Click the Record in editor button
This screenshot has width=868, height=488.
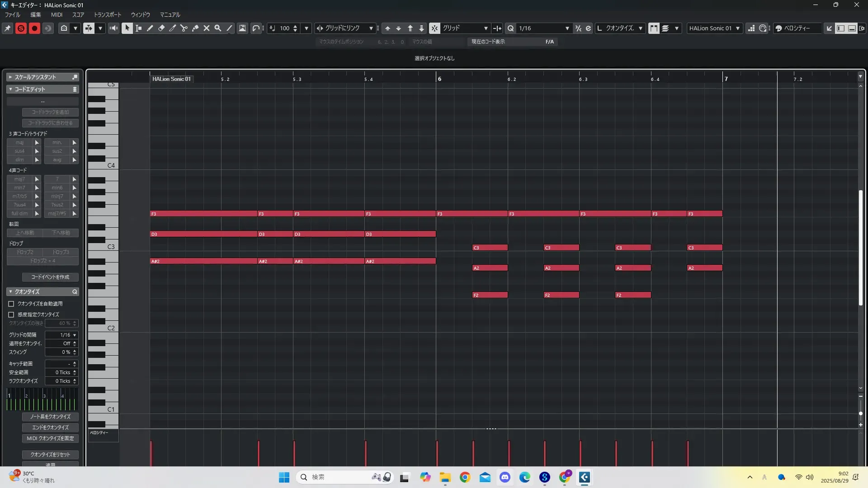(x=34, y=28)
